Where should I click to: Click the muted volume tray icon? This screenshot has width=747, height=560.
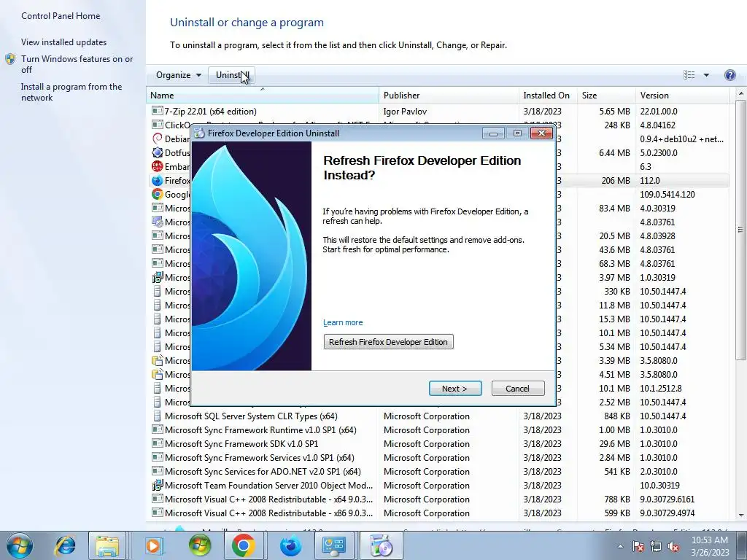click(x=673, y=546)
